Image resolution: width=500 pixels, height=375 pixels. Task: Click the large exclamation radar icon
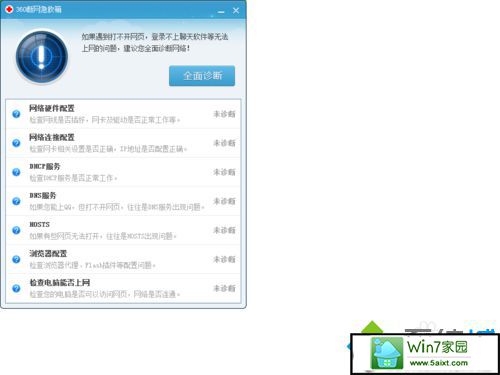[42, 56]
